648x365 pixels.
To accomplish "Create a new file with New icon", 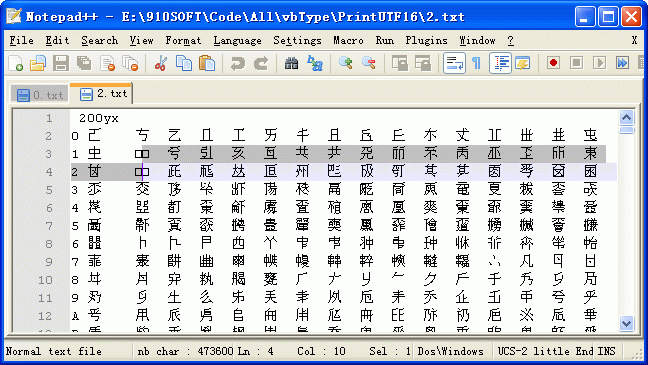I will (x=16, y=63).
